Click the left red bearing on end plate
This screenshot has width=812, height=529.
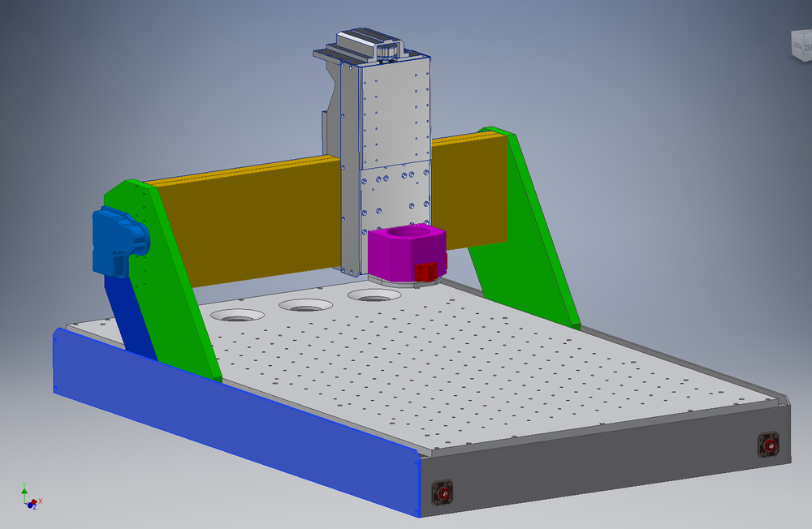point(442,492)
